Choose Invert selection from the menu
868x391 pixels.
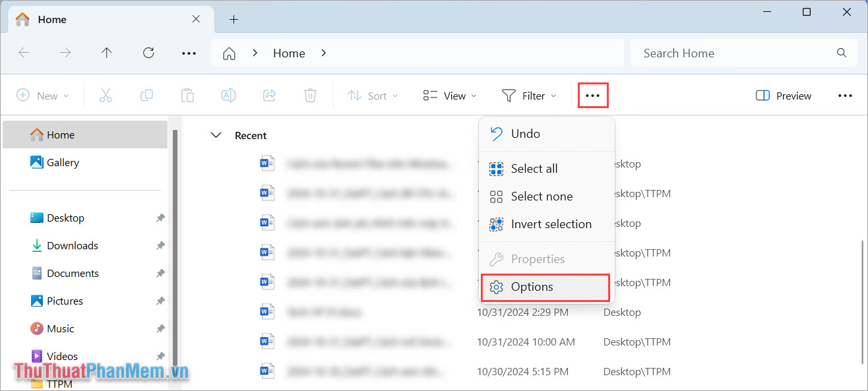[x=551, y=224]
